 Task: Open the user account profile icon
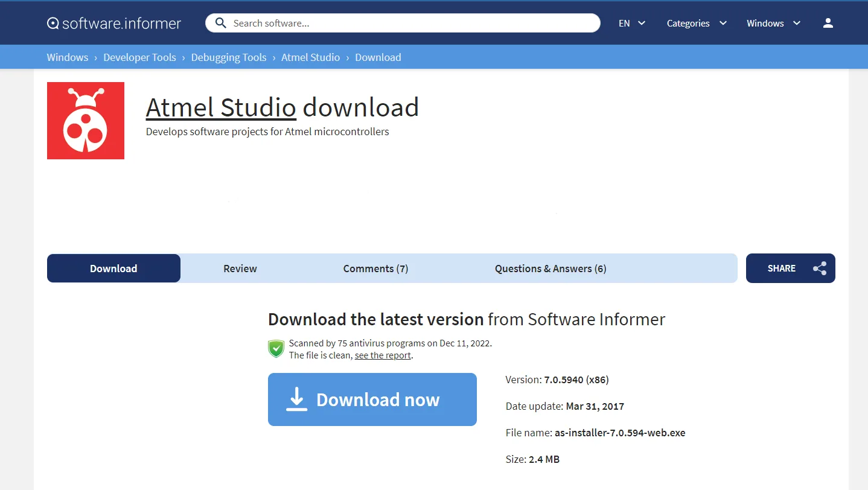pos(828,23)
